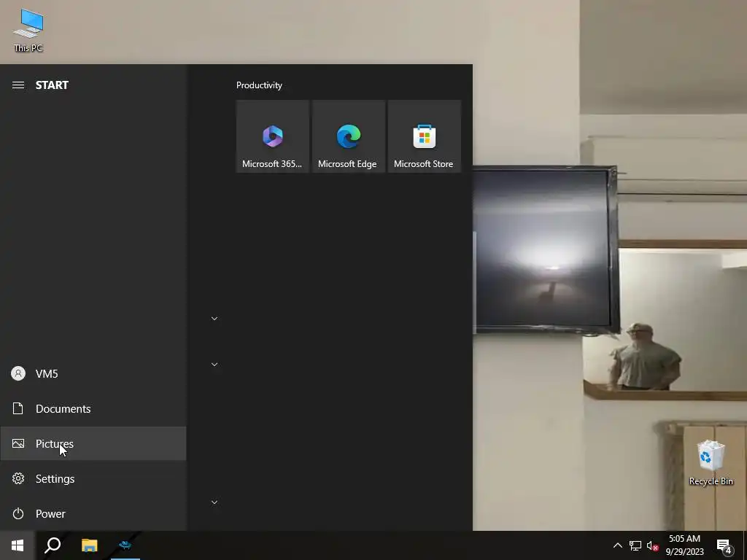Viewport: 747px width, 560px height.
Task: Open File Explorer from the taskbar
Action: tap(89, 545)
